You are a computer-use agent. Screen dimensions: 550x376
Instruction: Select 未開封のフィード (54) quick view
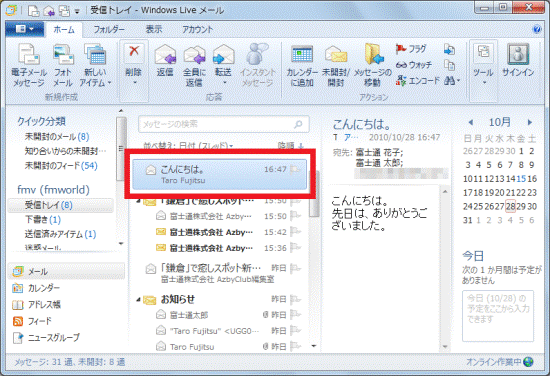pos(61,166)
